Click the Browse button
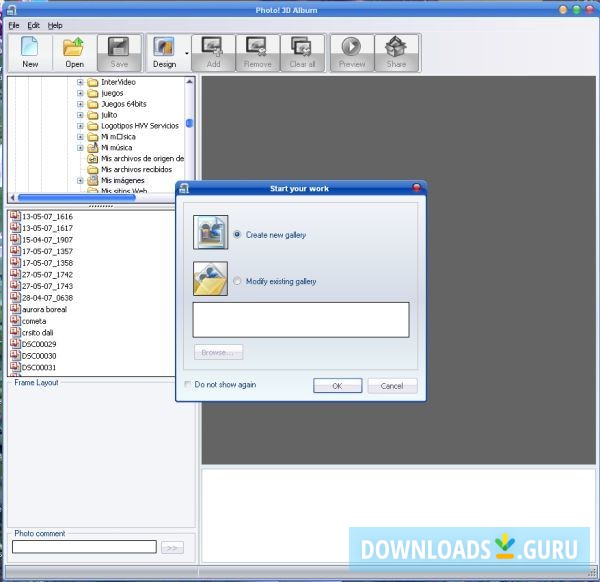The height and width of the screenshot is (582, 600). click(218, 352)
